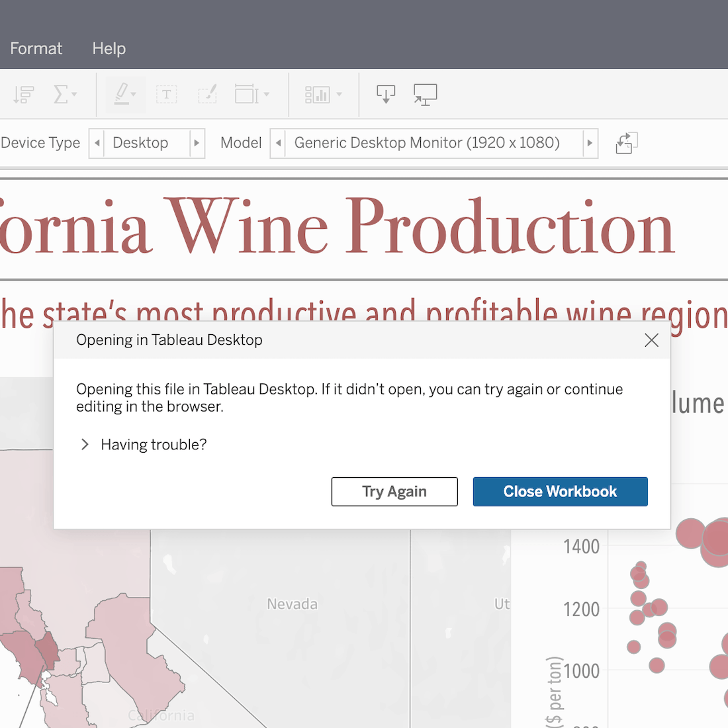The height and width of the screenshot is (728, 728).
Task: Dismiss the Opening in Tableau Desktop dialog
Action: pos(651,340)
